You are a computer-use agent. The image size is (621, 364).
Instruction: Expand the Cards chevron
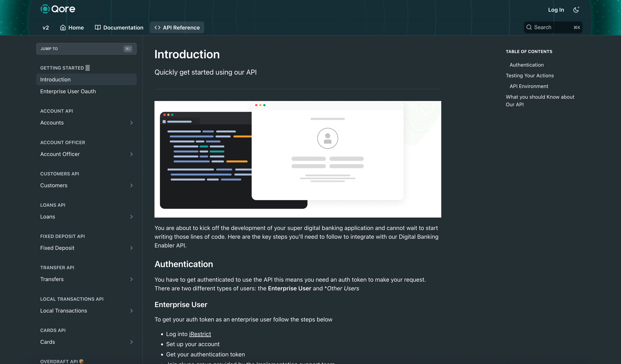[x=131, y=342]
